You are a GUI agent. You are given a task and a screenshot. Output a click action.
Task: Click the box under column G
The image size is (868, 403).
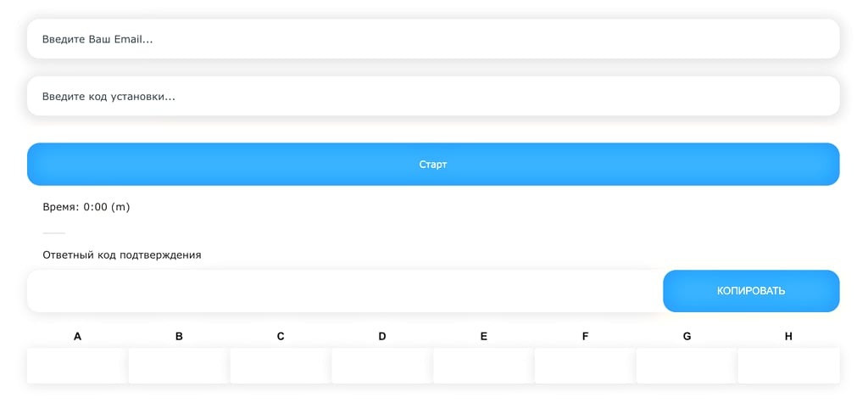coord(687,366)
